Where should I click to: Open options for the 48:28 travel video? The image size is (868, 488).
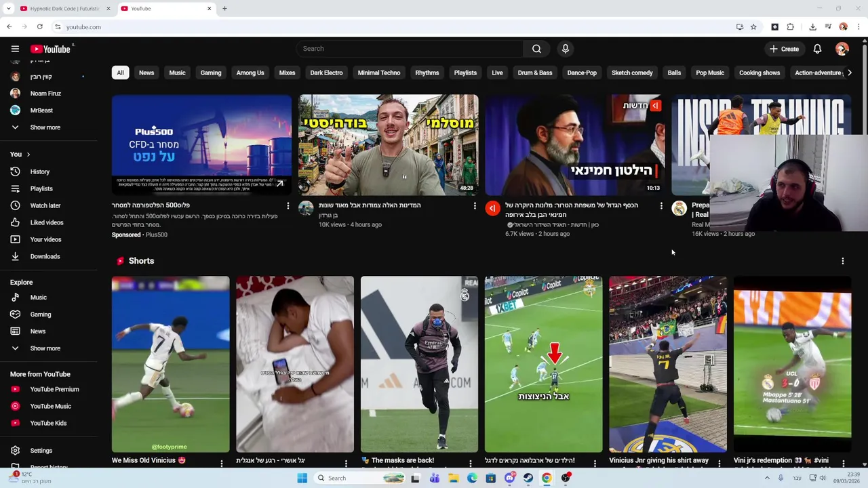click(x=475, y=206)
